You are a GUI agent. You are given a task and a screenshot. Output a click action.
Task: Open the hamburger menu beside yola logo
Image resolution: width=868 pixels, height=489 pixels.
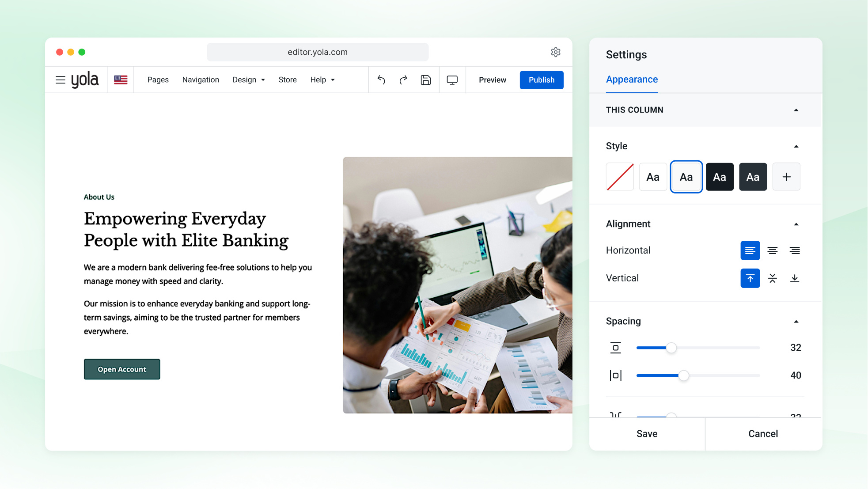click(x=61, y=80)
